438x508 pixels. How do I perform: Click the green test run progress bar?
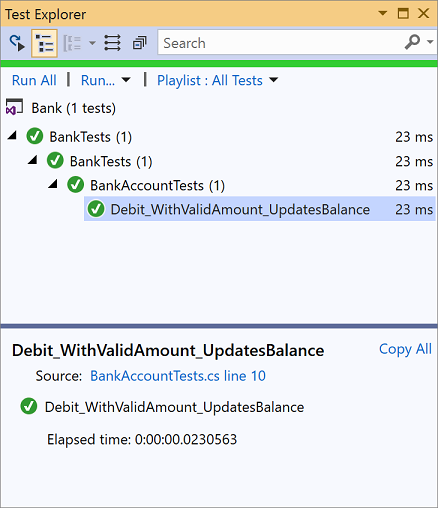coord(219,64)
